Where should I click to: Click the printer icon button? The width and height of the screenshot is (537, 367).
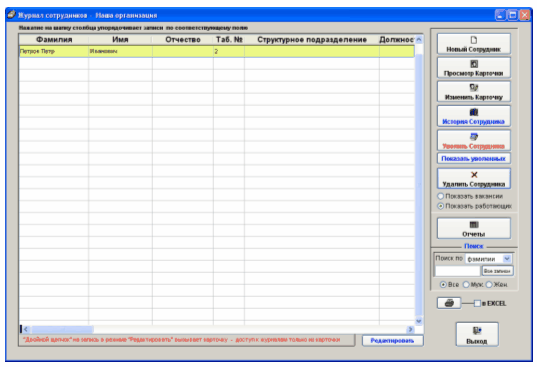click(449, 303)
